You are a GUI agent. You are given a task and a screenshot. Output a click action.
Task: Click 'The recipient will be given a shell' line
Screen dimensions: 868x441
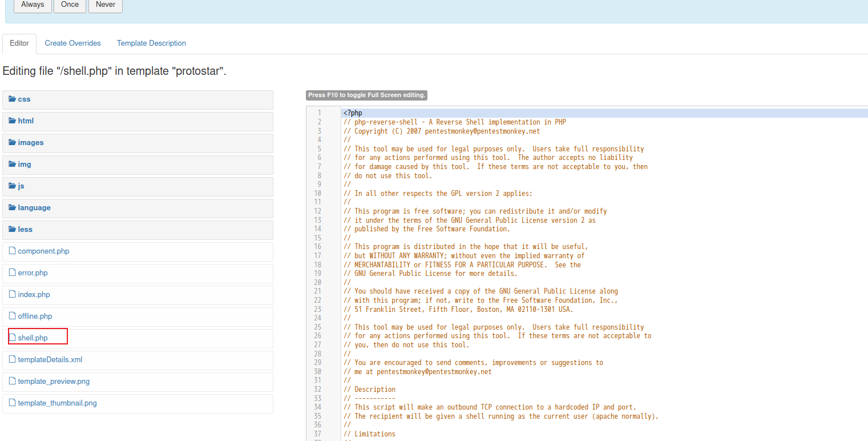tap(501, 416)
